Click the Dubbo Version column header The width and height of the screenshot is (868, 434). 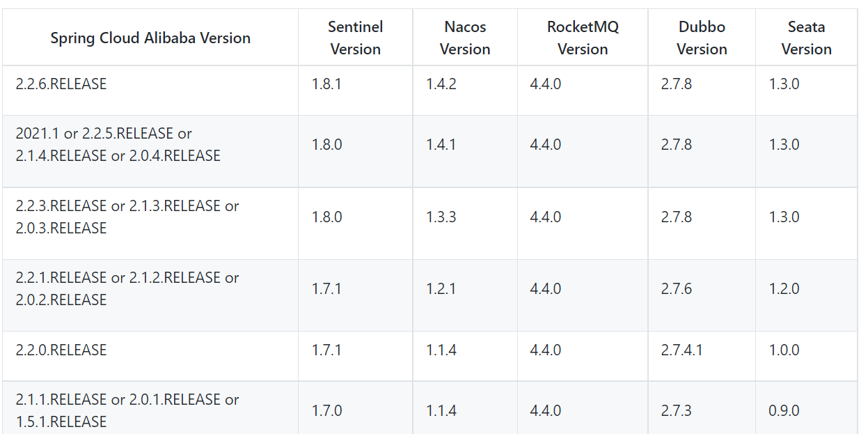[702, 38]
